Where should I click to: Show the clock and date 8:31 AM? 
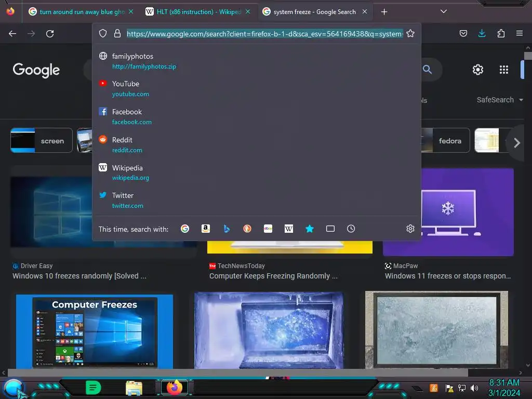tap(504, 388)
